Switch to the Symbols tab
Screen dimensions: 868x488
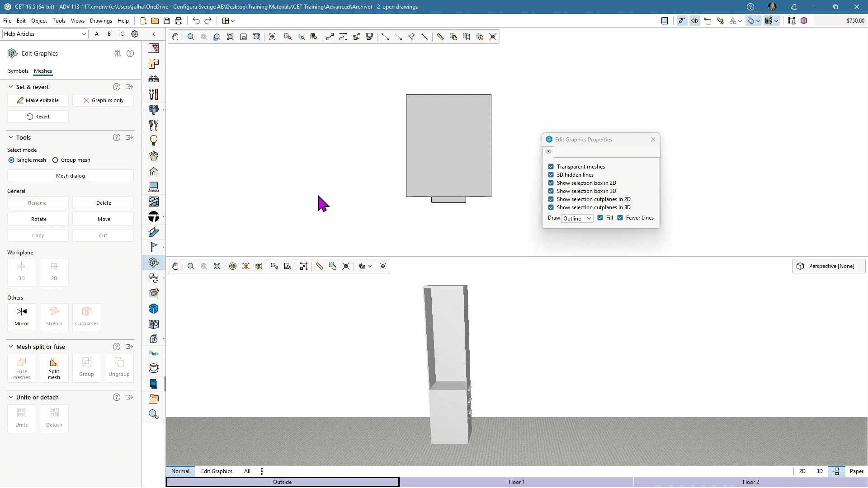point(18,71)
